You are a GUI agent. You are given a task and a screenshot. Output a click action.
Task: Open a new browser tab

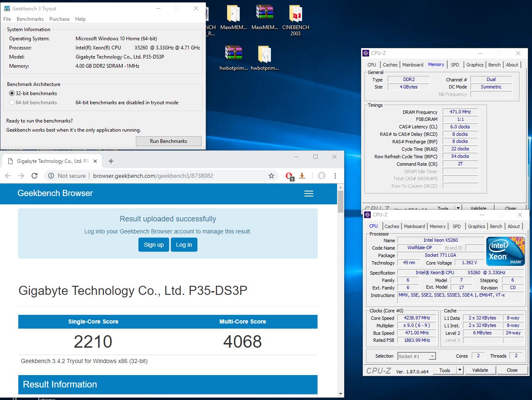coord(111,161)
